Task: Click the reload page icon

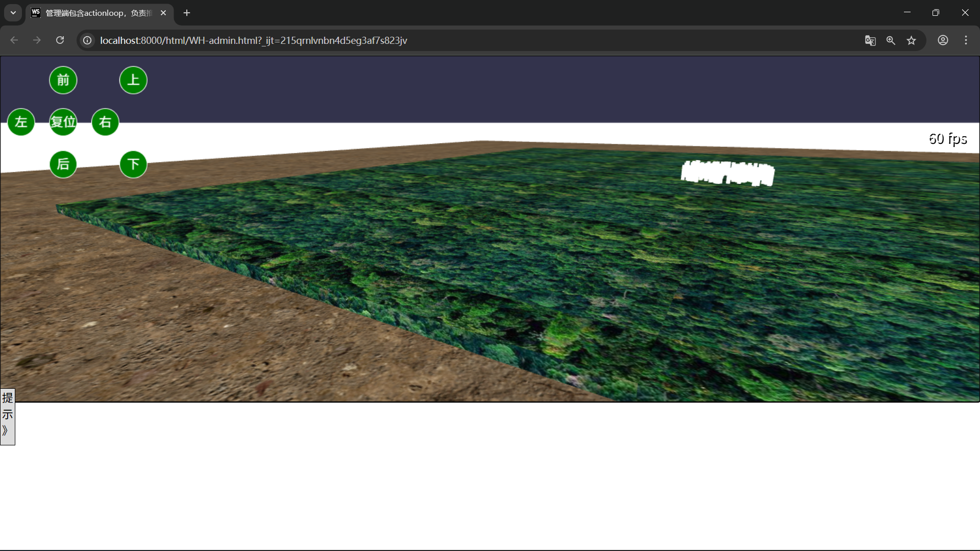Action: coord(60,40)
